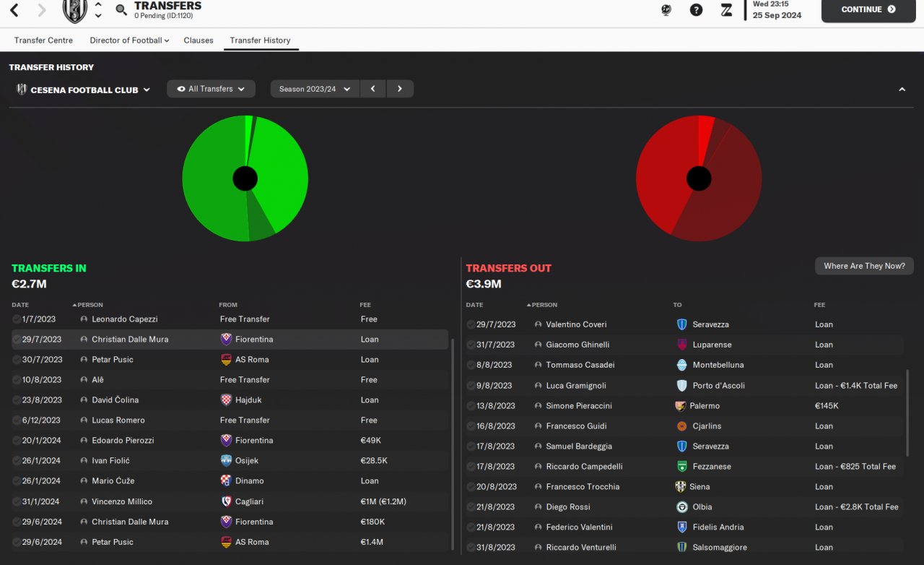924x565 pixels.
Task: Tick the circle for David Čolina row
Action: [17, 400]
